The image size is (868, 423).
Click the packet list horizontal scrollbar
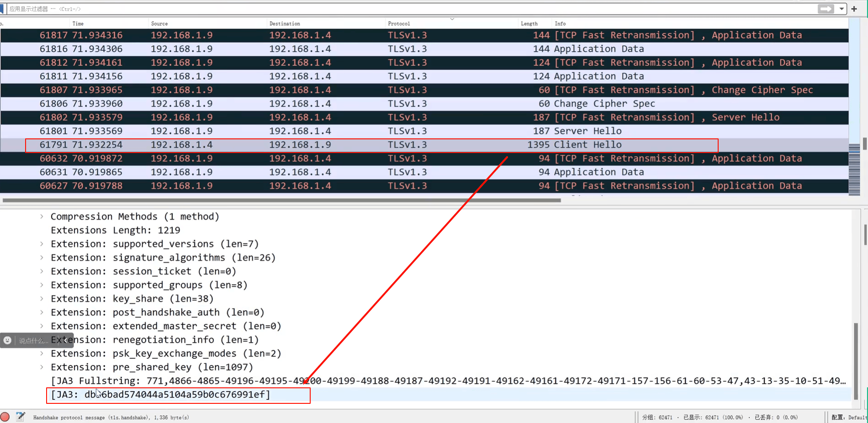pos(282,200)
